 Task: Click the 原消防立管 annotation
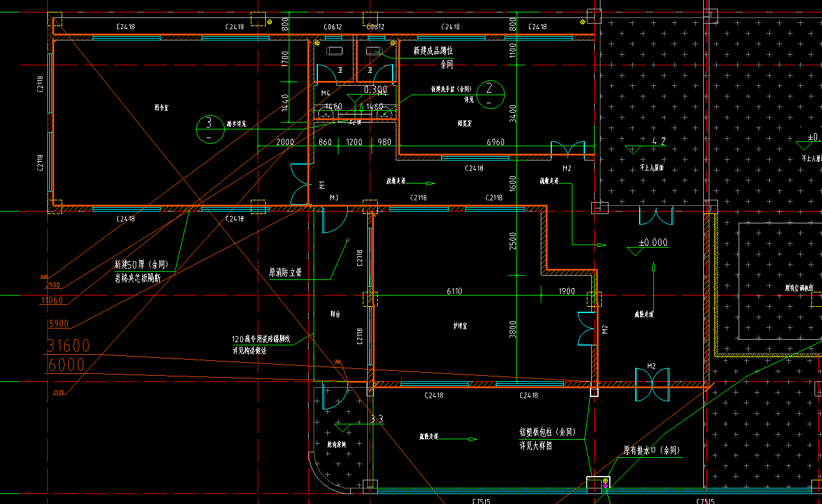(285, 273)
